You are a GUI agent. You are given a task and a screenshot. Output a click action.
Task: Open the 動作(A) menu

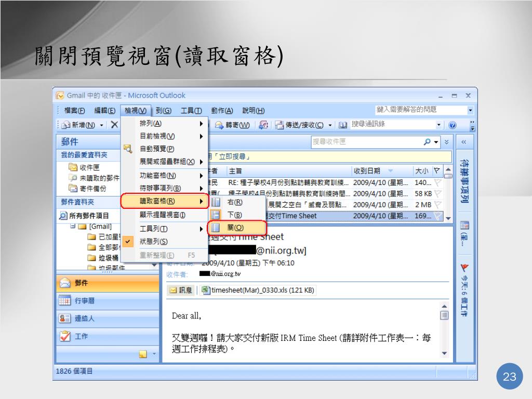pos(221,111)
